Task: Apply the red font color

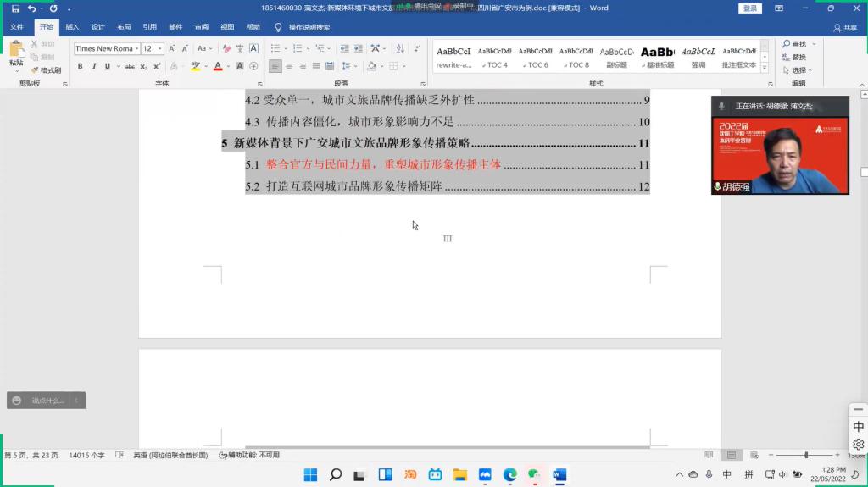Action: (218, 66)
